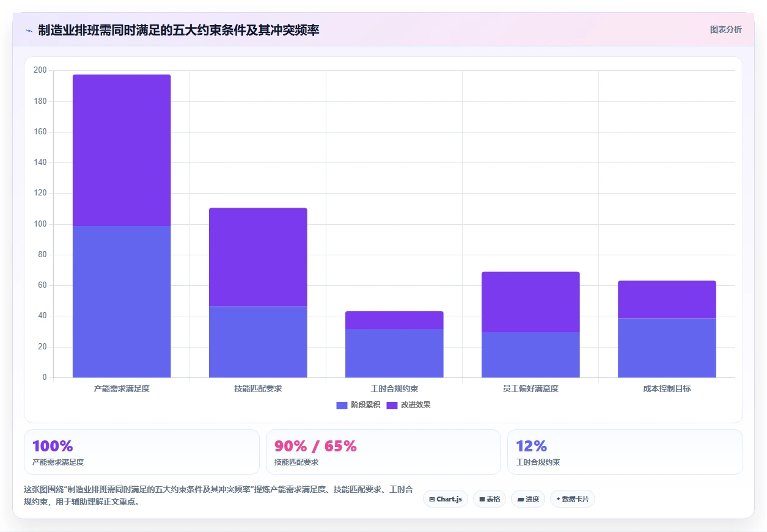This screenshot has width=767, height=532.
Task: Click the 100% stat card value
Action: click(x=53, y=446)
